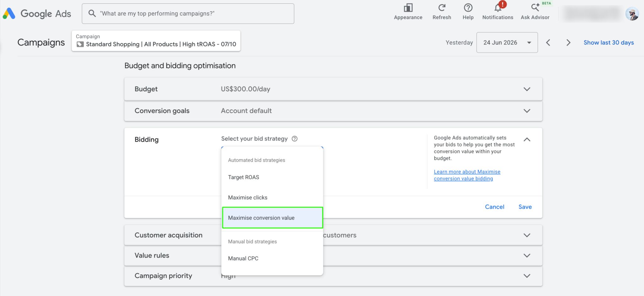Click the search magnifier icon

pos(92,13)
